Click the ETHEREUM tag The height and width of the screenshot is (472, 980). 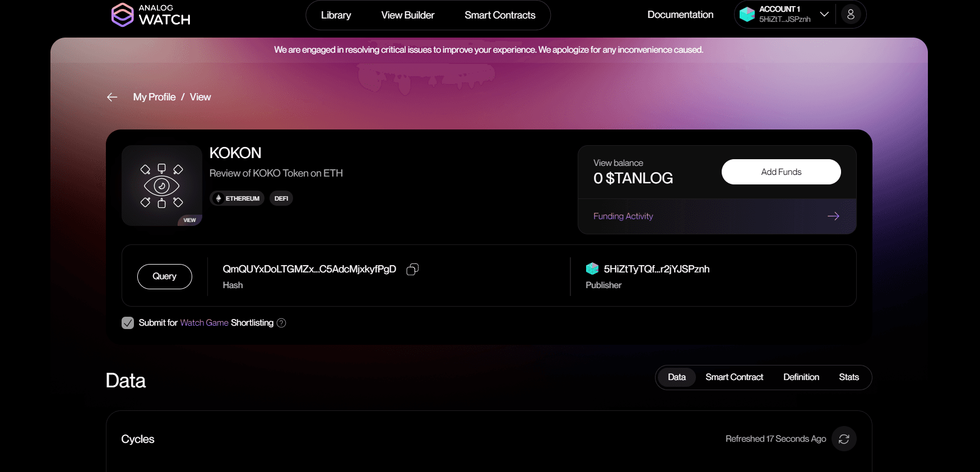pos(237,198)
